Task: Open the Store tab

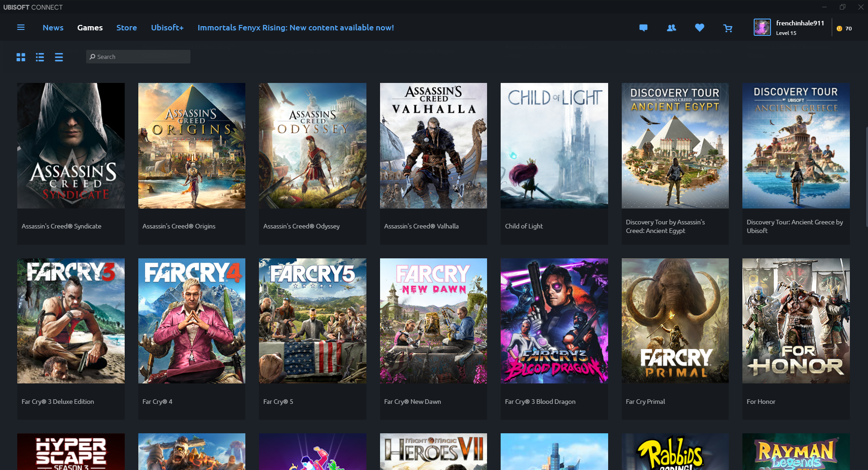Action: pyautogui.click(x=127, y=28)
